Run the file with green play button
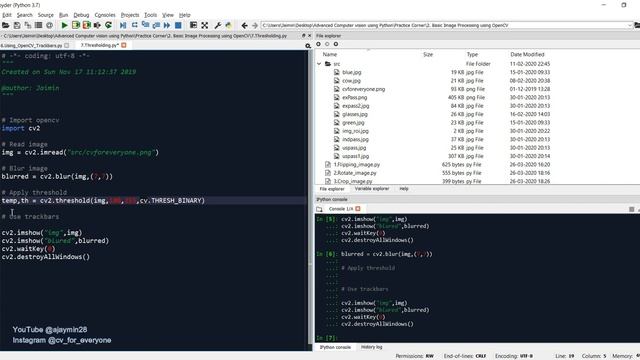Image resolution: width=640 pixels, height=360 pixels. 64,25
